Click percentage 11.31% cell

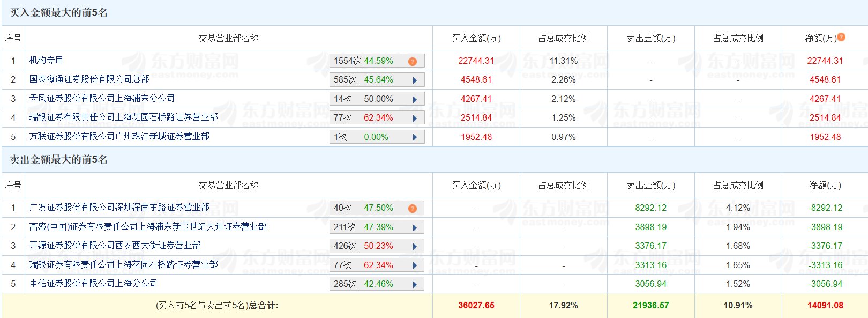[564, 61]
